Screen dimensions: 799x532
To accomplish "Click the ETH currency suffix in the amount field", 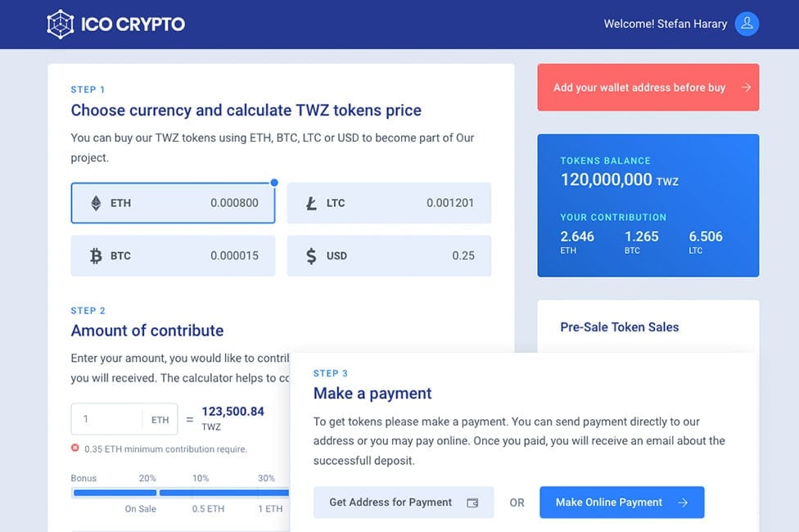I will 160,420.
